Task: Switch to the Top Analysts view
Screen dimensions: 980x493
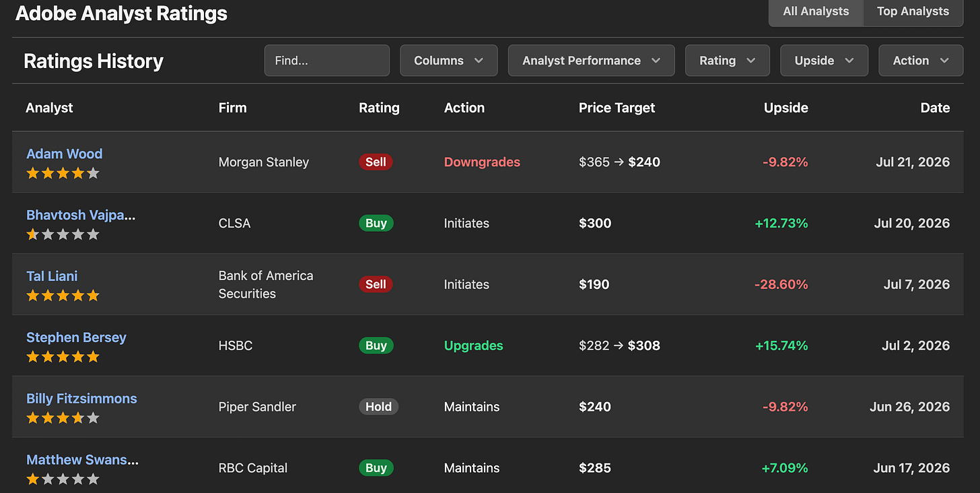Action: [x=913, y=11]
